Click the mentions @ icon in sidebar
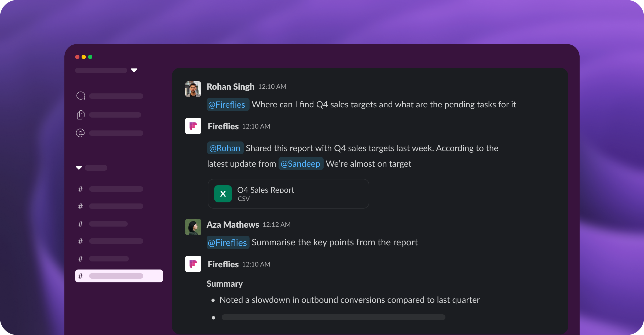The height and width of the screenshot is (335, 644). tap(80, 133)
